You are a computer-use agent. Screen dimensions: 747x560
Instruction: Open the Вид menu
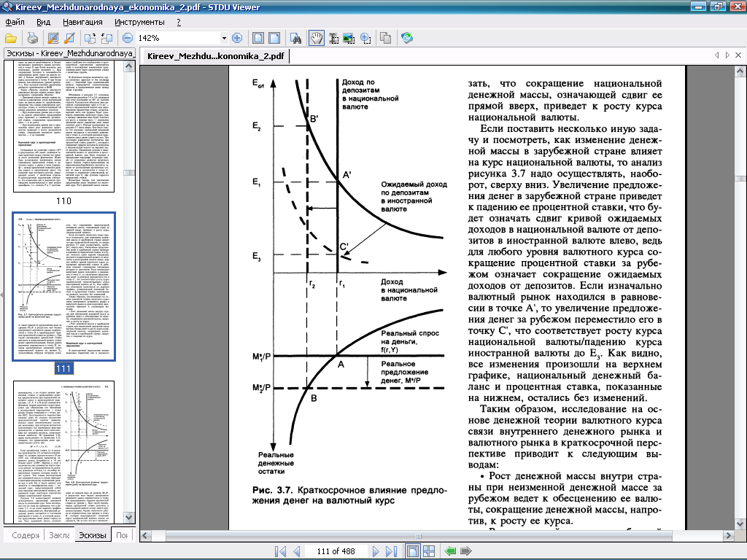(43, 22)
